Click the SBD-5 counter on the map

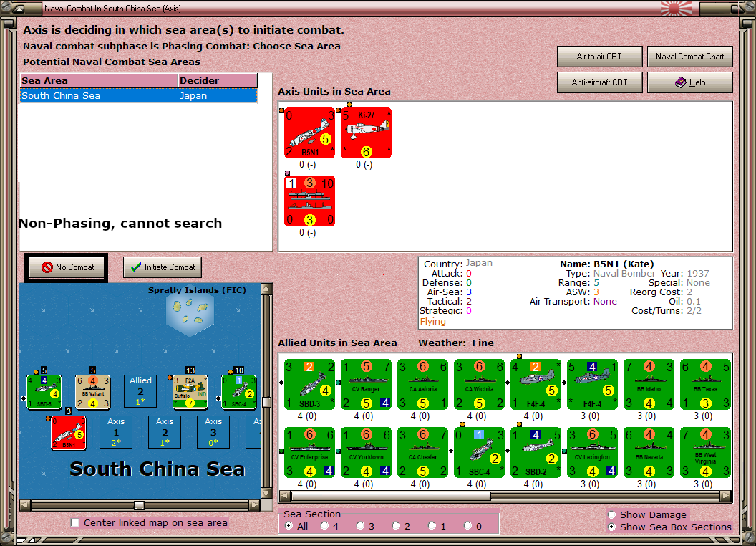(44, 391)
